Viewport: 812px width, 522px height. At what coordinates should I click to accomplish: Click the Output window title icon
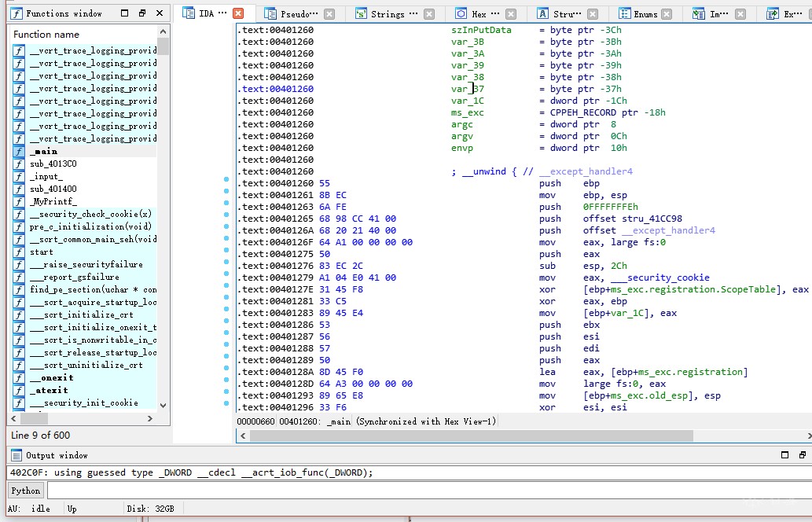17,455
